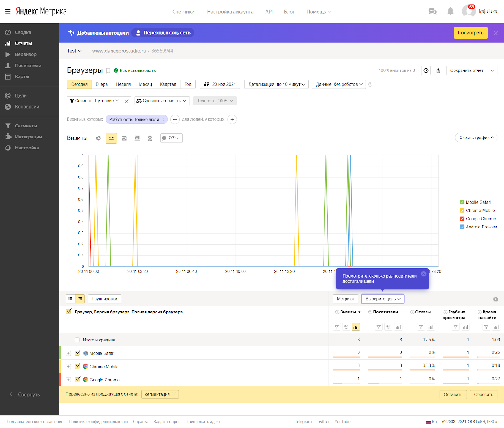Image resolution: width=504 pixels, height=428 pixels.
Task: Click the Оставить button
Action: 453,395
